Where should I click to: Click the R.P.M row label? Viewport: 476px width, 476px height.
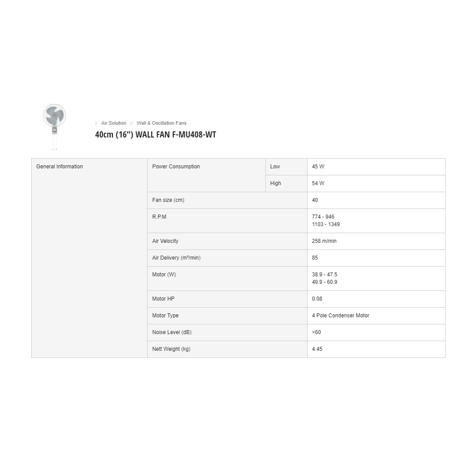[160, 217]
